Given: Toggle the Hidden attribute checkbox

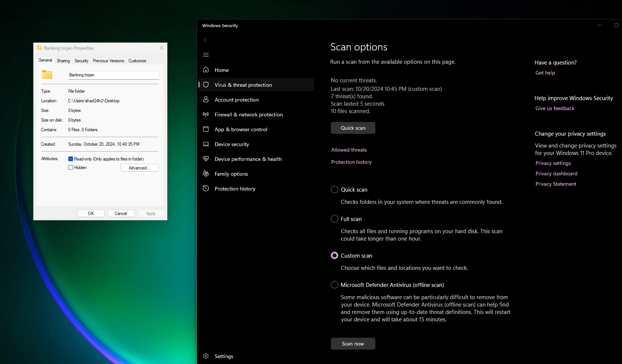Looking at the screenshot, I should click(70, 168).
